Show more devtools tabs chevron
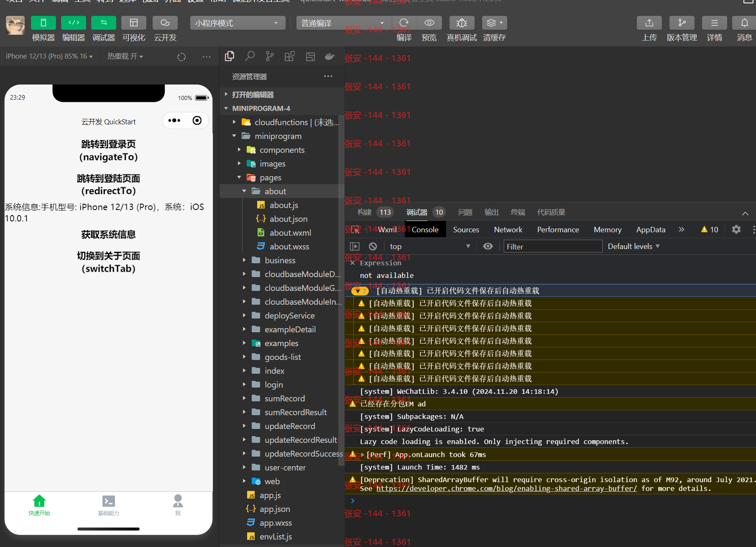 click(682, 229)
